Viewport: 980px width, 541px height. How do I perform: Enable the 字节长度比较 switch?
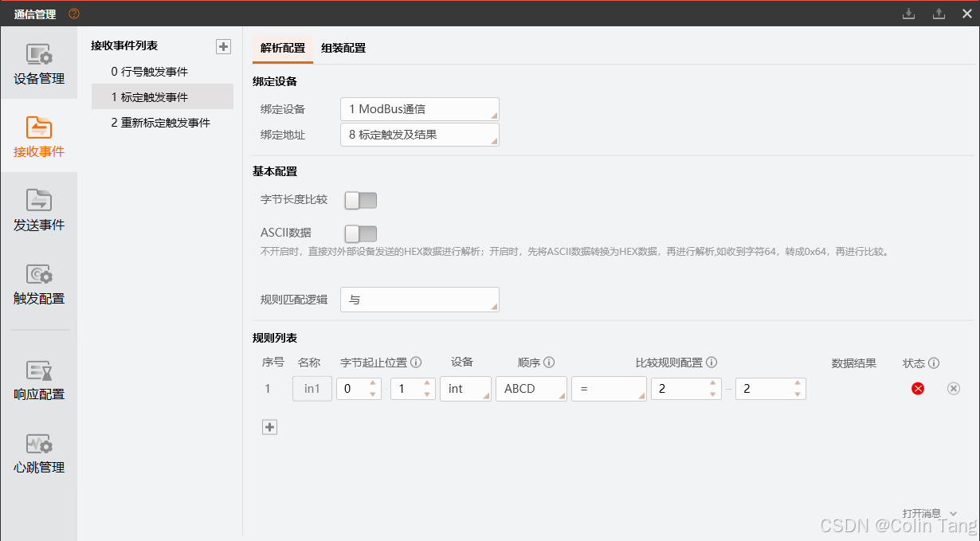coord(360,200)
